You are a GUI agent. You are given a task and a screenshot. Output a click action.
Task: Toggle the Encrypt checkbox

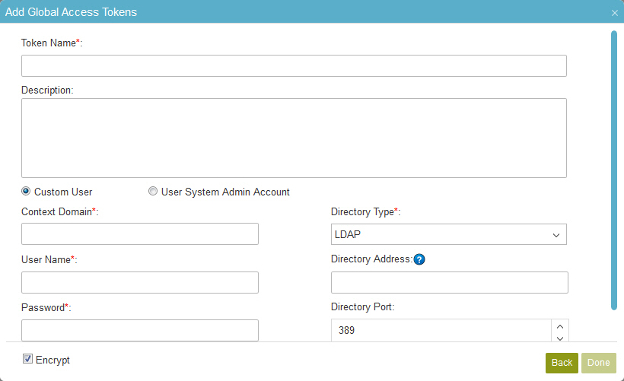pos(27,359)
